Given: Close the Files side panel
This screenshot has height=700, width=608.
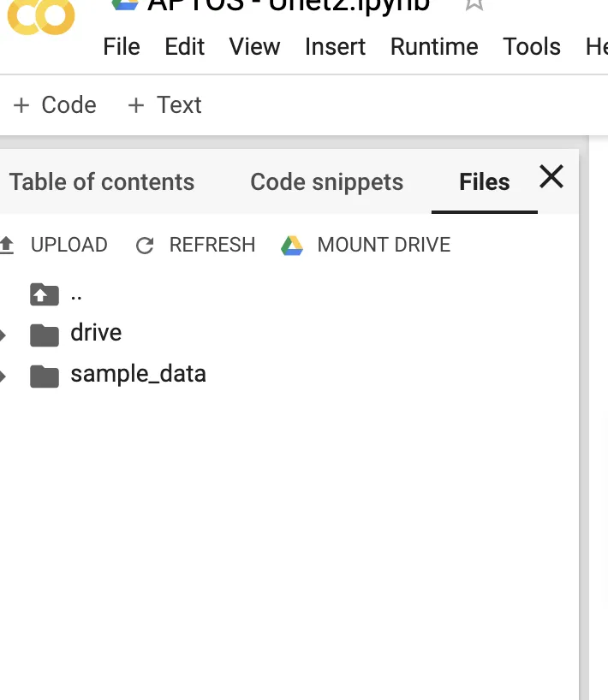Looking at the screenshot, I should pos(551,177).
